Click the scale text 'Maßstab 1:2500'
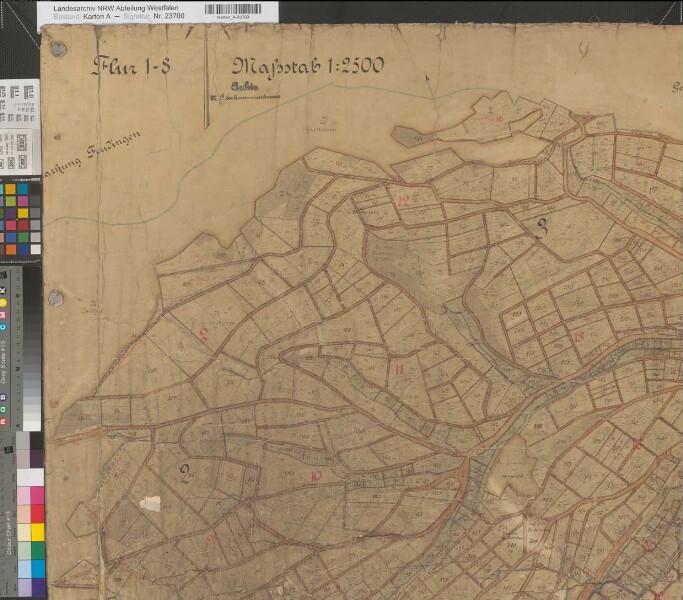 tap(307, 68)
